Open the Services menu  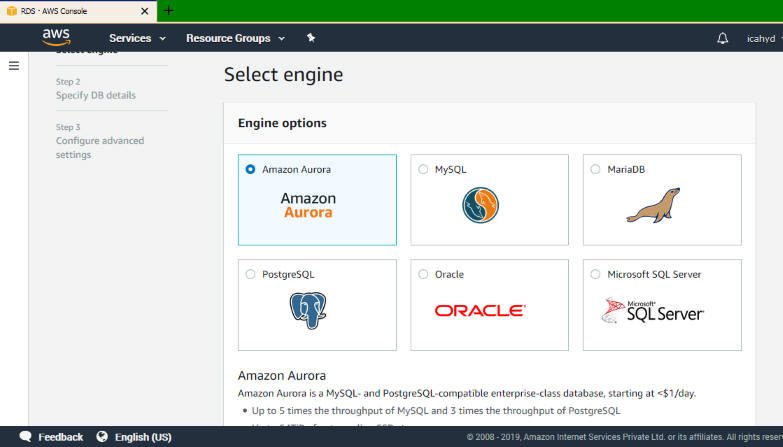[x=130, y=38]
